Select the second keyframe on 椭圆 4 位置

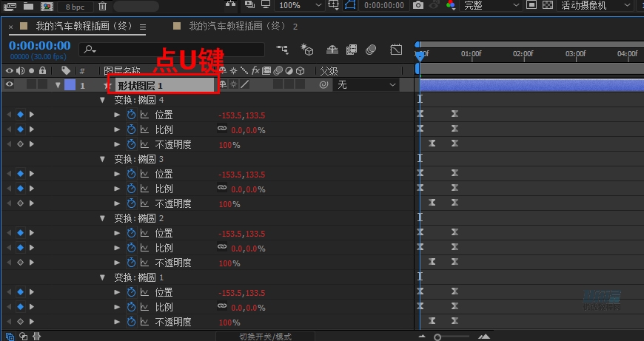(455, 114)
